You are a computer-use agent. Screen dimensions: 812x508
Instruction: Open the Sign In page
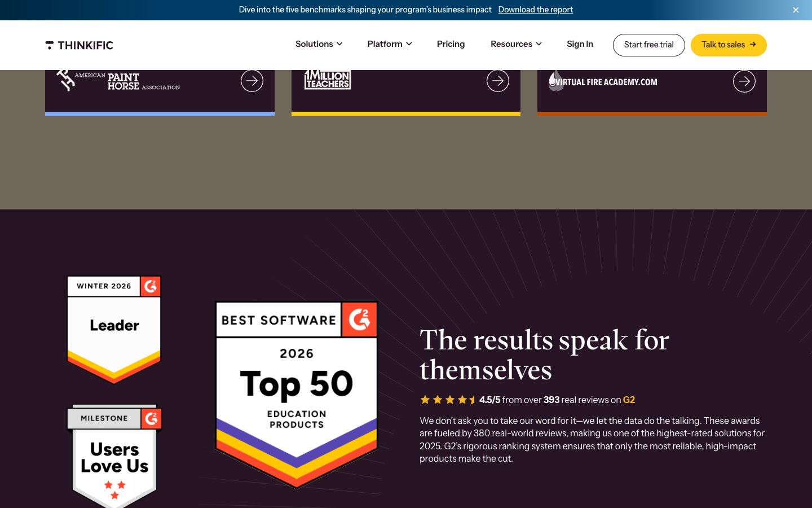[x=580, y=44]
